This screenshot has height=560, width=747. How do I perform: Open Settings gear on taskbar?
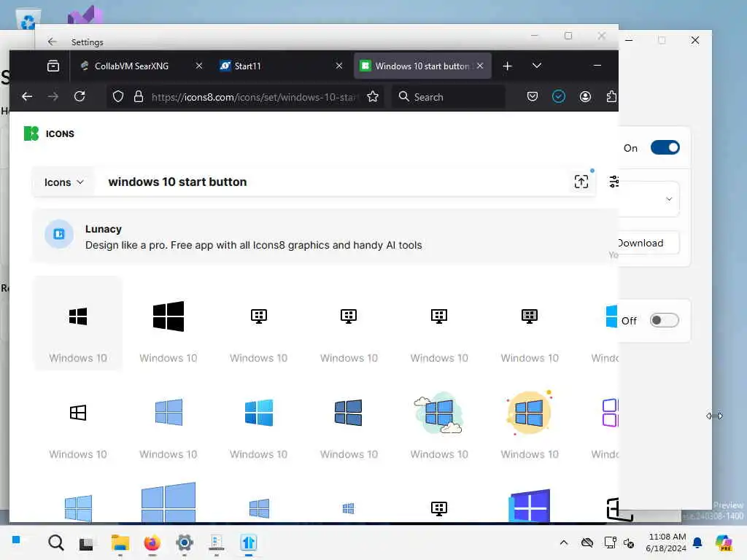pos(185,542)
